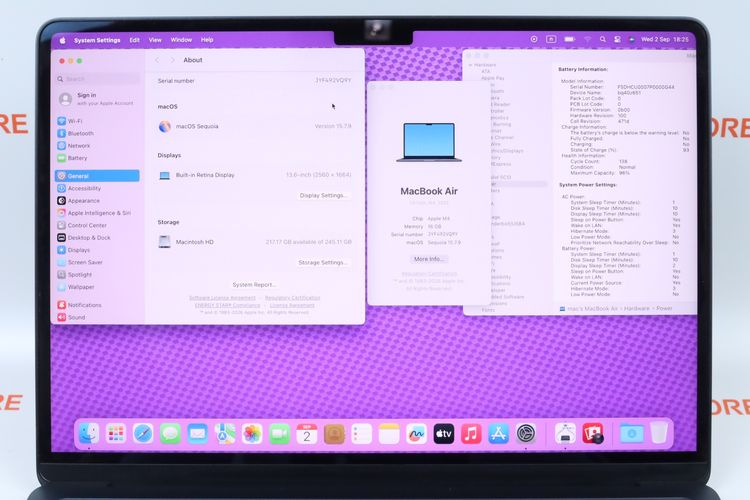The height and width of the screenshot is (500, 750).
Task: Open the View menu
Action: tap(155, 40)
